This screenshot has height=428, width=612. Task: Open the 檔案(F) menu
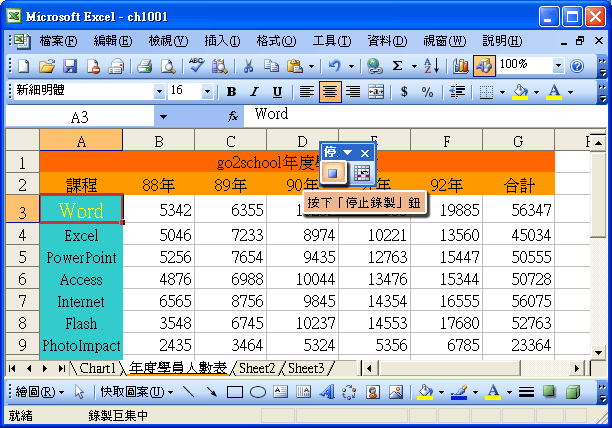(x=59, y=41)
